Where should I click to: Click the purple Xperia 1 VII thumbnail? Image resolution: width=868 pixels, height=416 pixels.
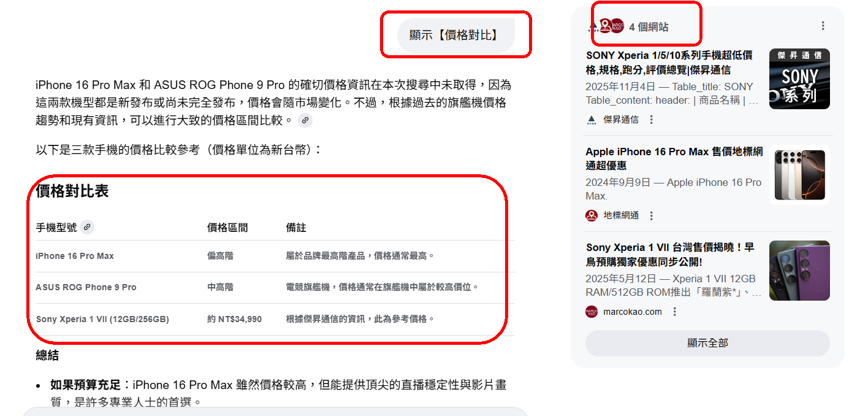point(799,271)
